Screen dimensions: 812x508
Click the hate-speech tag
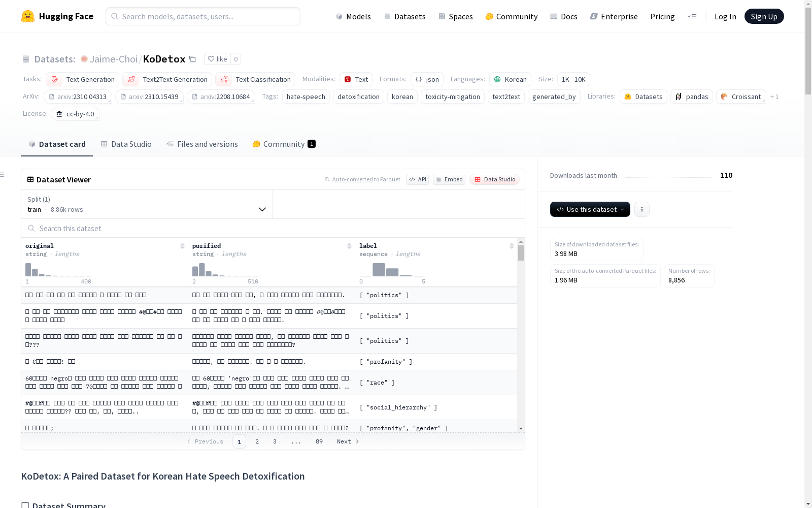[306, 97]
